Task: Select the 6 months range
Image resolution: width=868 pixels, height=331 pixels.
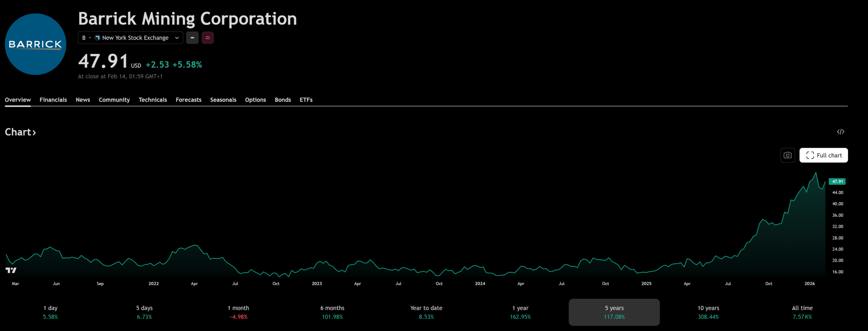Action: point(332,312)
